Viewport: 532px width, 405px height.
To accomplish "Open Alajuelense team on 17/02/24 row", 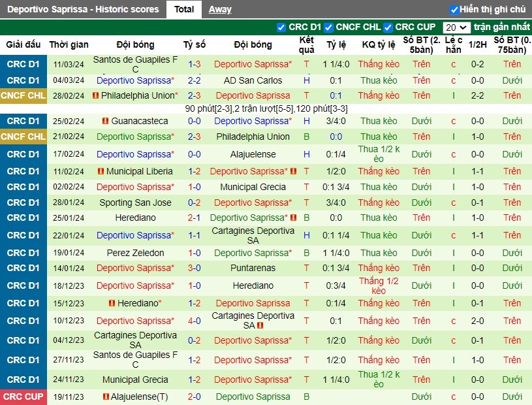I will tap(253, 154).
